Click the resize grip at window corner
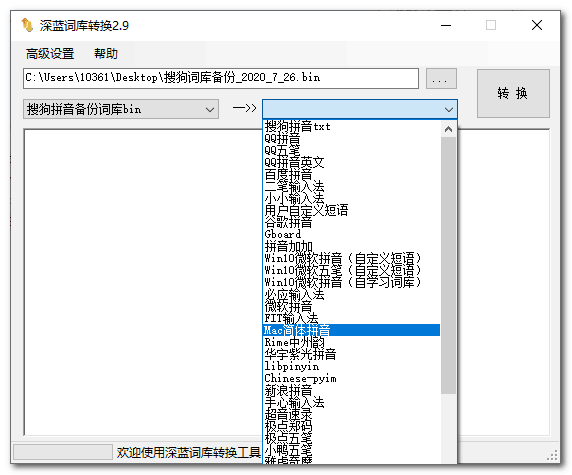Screen dimensions: 572x475 click(x=553, y=456)
